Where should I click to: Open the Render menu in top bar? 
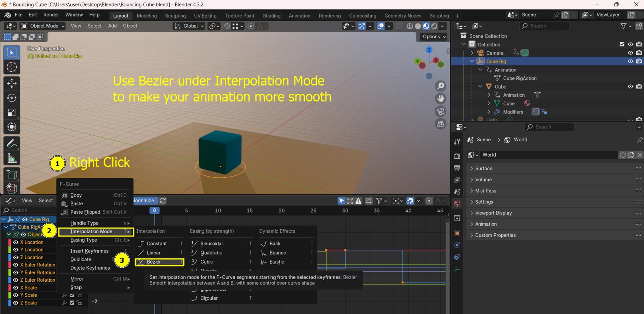51,15
